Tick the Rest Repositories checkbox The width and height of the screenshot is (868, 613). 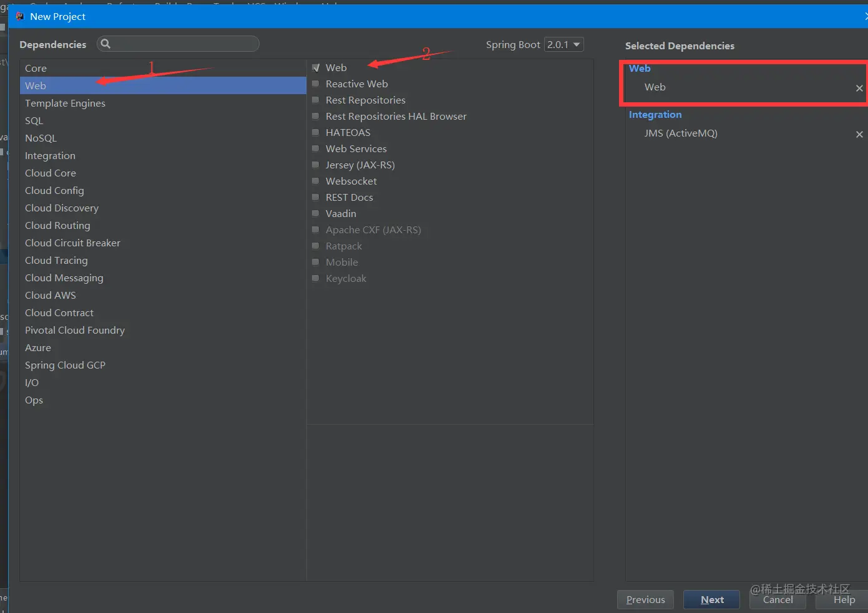pos(316,100)
